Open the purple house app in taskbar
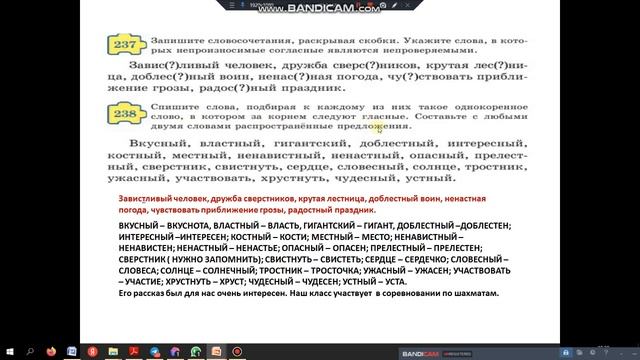This screenshot has width=640, height=360. [x=175, y=351]
